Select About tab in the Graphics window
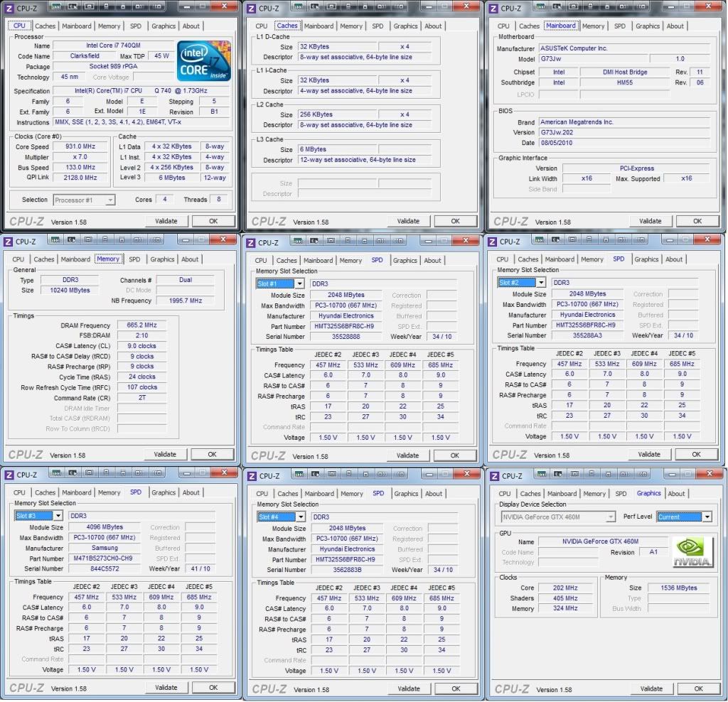 coord(676,494)
